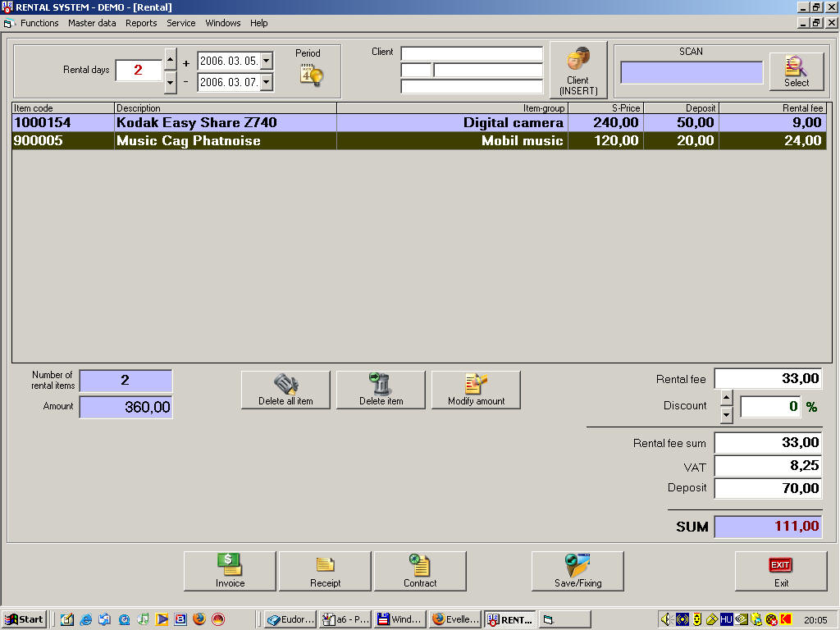Click item code 1000154
The height and width of the screenshot is (630, 840).
pyautogui.click(x=43, y=123)
